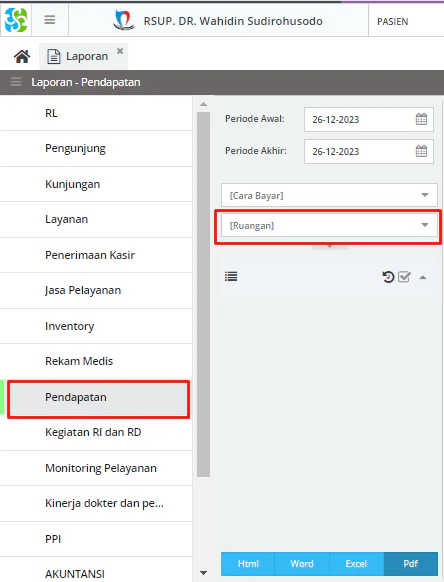Go to the home icon
This screenshot has height=582, width=444.
(x=22, y=56)
